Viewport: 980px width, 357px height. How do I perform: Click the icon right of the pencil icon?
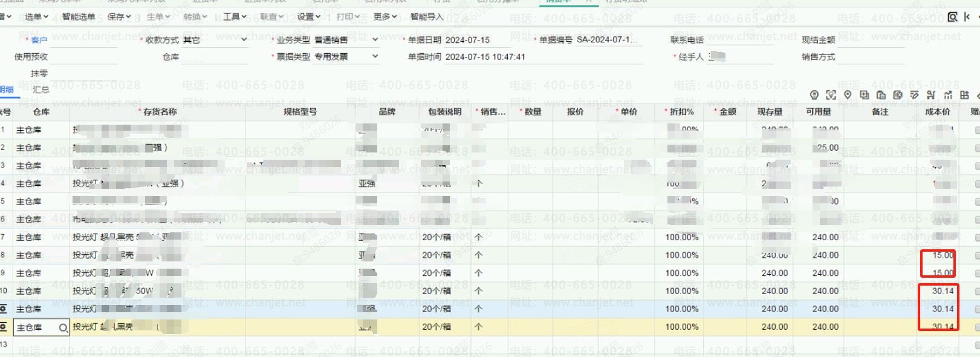click(x=931, y=95)
